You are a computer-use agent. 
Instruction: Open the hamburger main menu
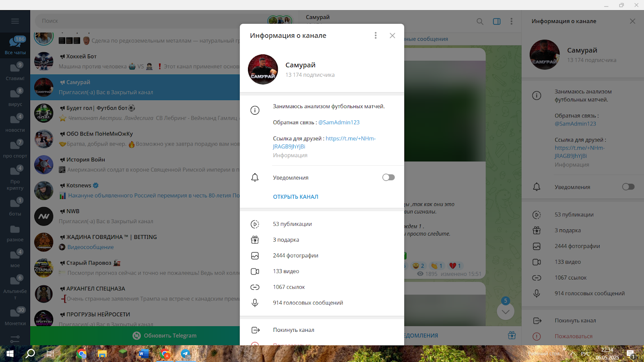coord(15,21)
